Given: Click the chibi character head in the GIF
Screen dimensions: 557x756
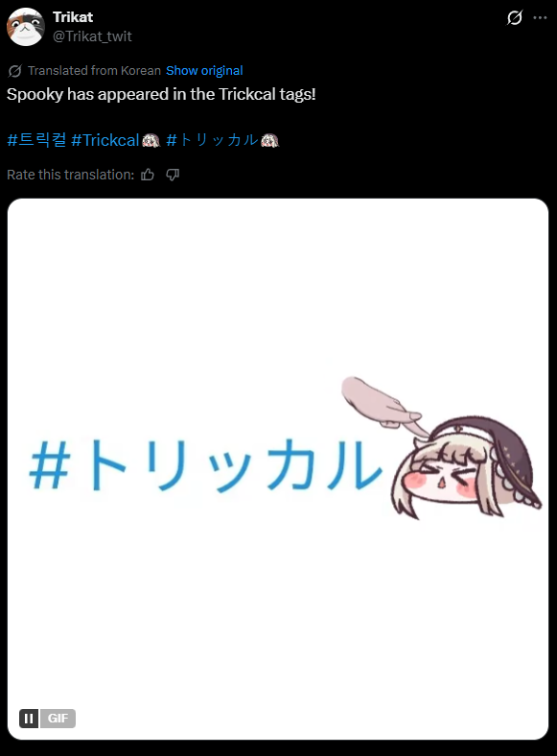Looking at the screenshot, I should coord(466,467).
